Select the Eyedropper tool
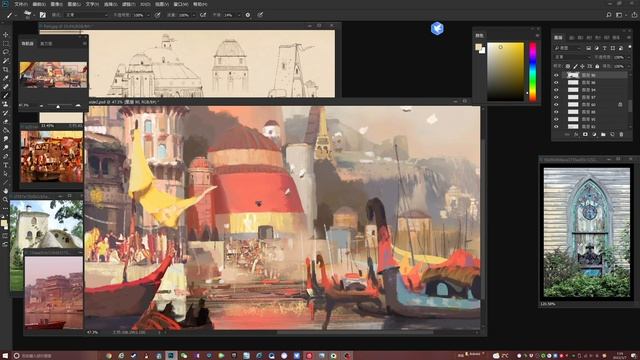 click(x=6, y=78)
